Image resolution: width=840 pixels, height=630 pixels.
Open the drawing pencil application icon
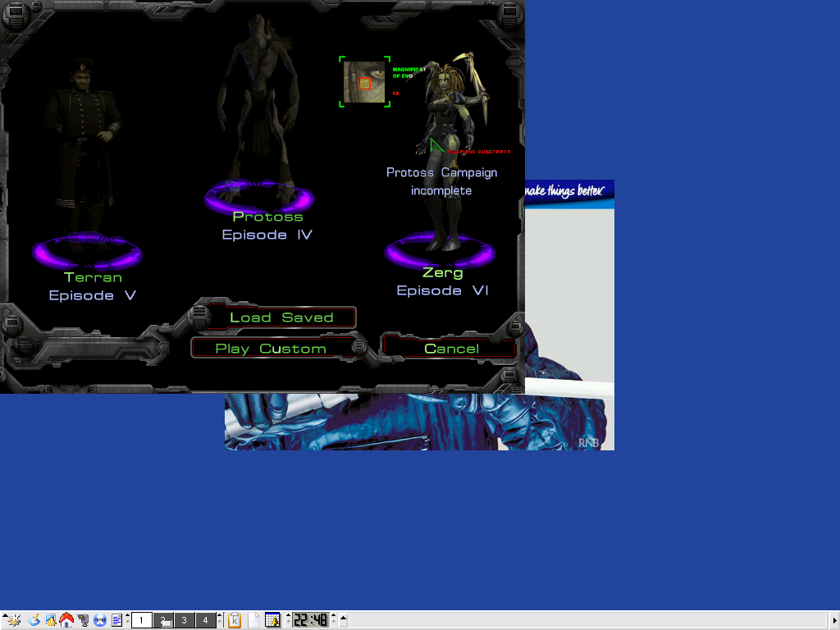[34, 620]
